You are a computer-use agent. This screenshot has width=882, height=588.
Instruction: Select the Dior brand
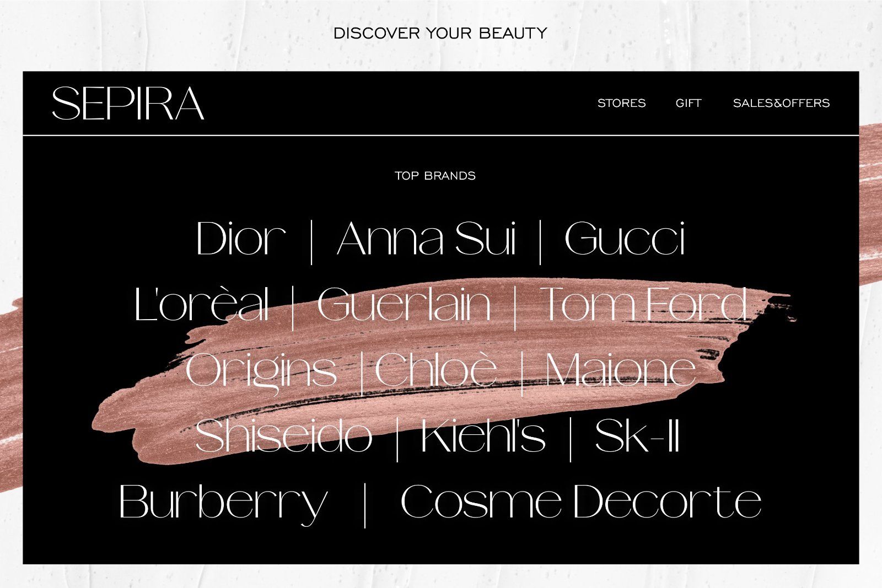241,239
